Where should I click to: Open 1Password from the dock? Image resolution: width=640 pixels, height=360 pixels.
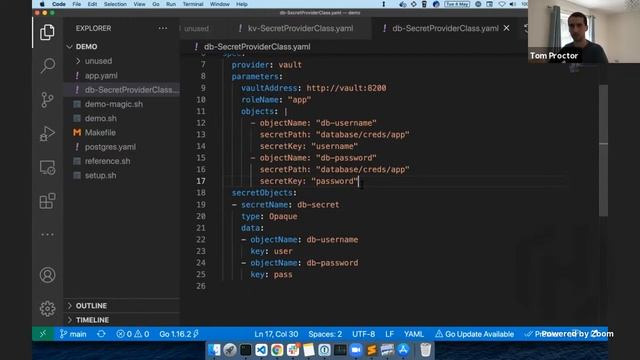point(324,350)
